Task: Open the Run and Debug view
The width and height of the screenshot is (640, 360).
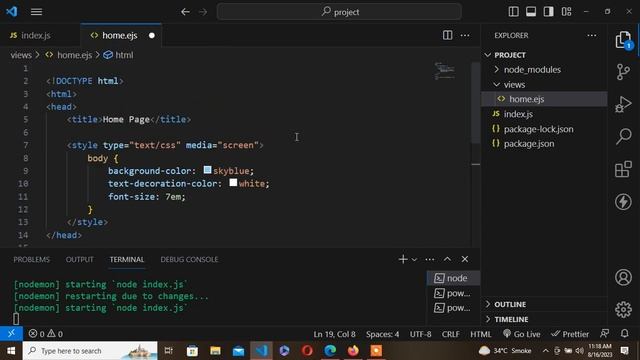Action: pos(623,104)
